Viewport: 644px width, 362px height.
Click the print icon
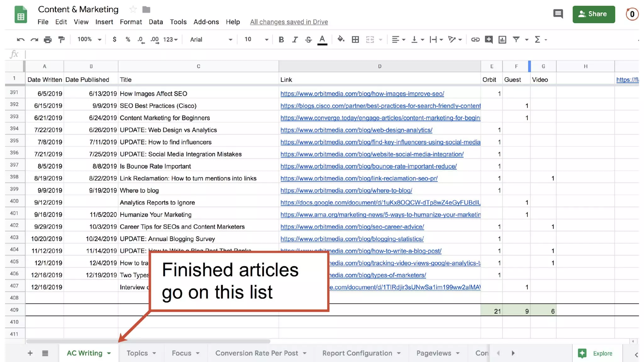47,40
